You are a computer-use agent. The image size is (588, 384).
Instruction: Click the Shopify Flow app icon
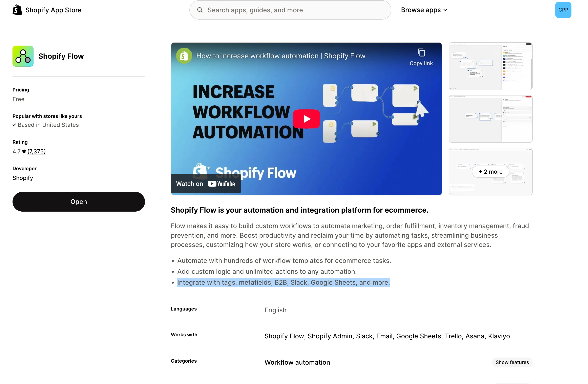click(23, 56)
